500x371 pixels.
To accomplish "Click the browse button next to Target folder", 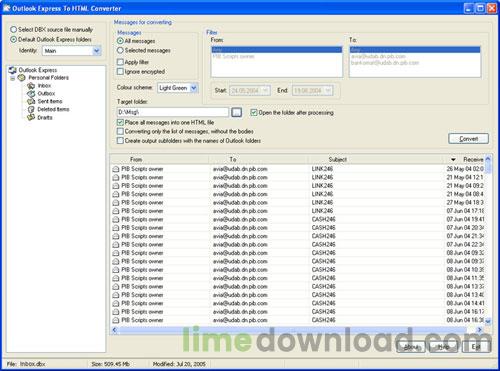I will tap(237, 112).
